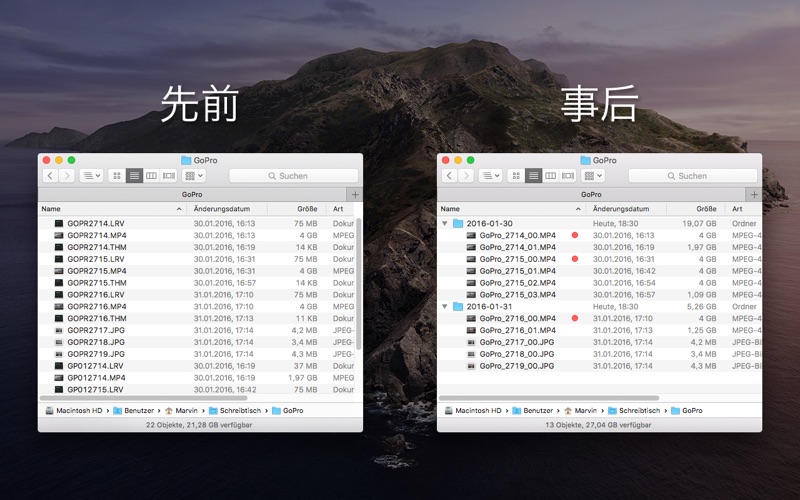
Task: Switch left window to icon view
Action: pyautogui.click(x=117, y=176)
